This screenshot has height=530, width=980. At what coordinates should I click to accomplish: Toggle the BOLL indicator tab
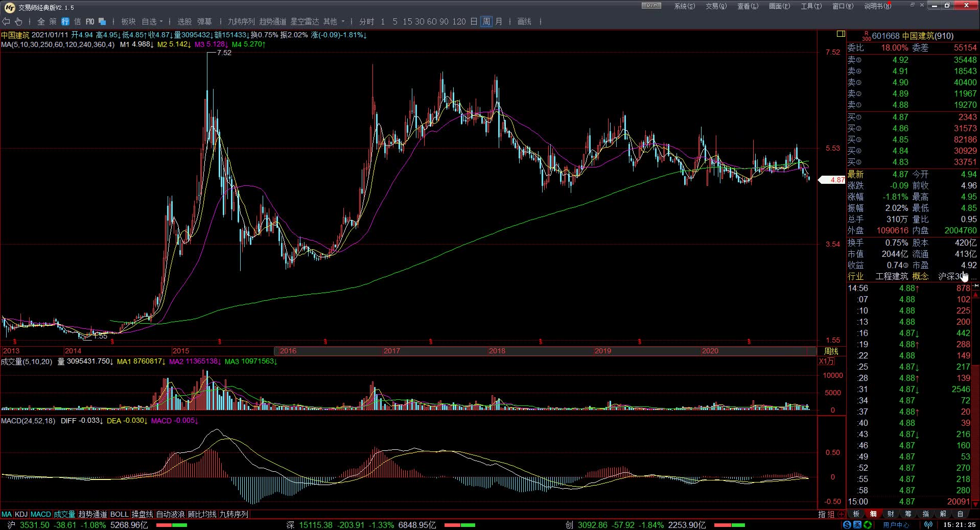119,514
